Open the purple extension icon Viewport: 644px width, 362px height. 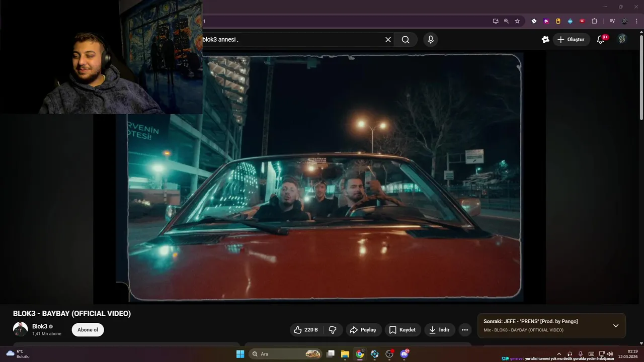546,21
